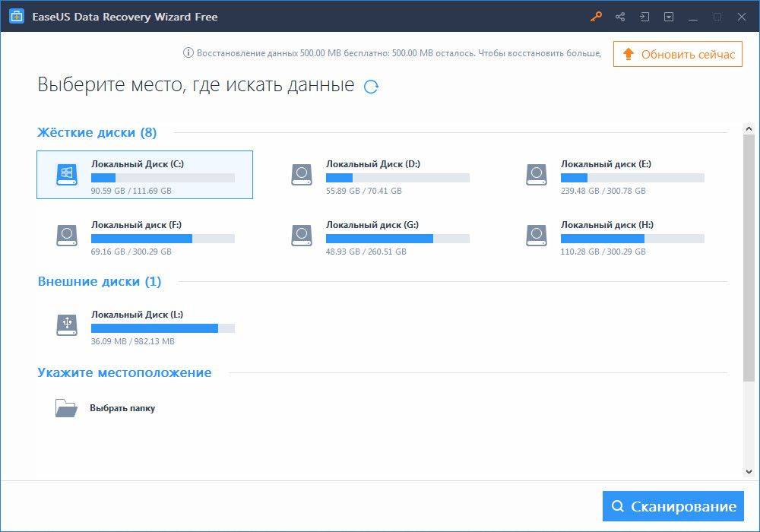Click the Жёсткие диски (8) section header
Screen dimensions: 760x532
(97, 132)
